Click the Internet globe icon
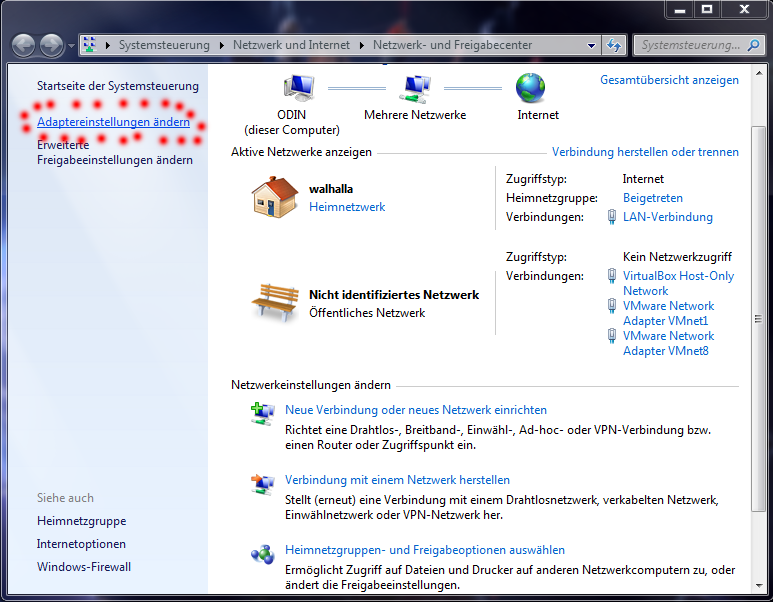This screenshot has width=773, height=602. point(531,88)
